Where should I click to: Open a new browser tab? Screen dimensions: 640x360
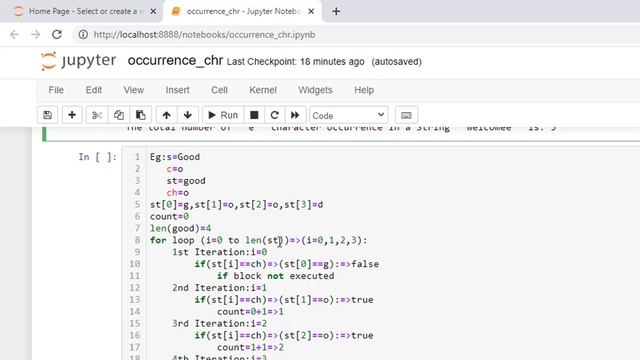coord(336,11)
